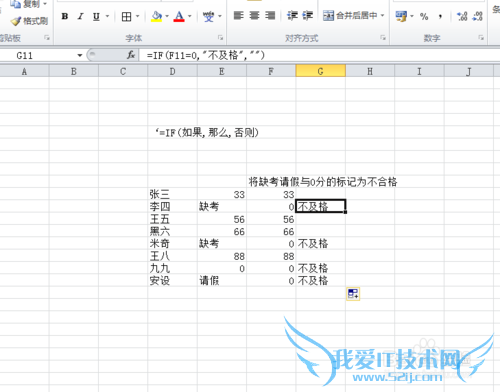Open the phonetic guide dropdown arrow

(x=220, y=16)
